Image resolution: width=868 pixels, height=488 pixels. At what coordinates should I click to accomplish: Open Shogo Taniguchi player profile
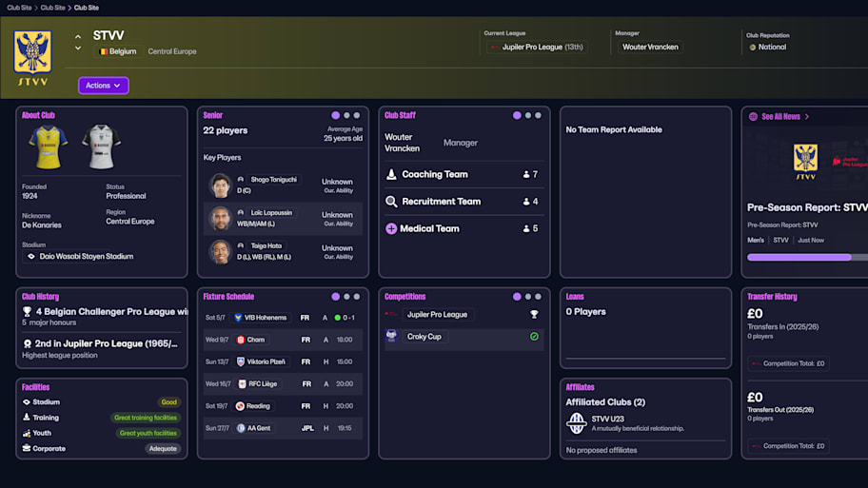(273, 179)
